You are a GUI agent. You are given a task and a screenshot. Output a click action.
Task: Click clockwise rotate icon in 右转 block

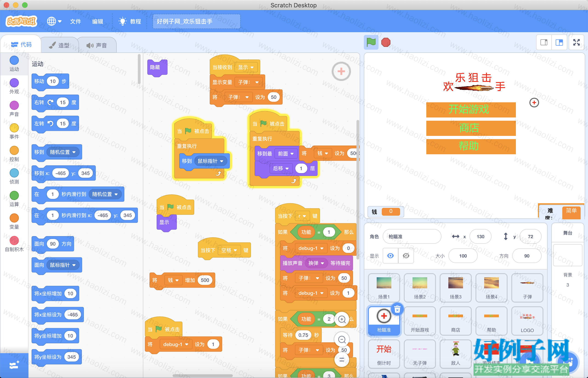(x=51, y=102)
